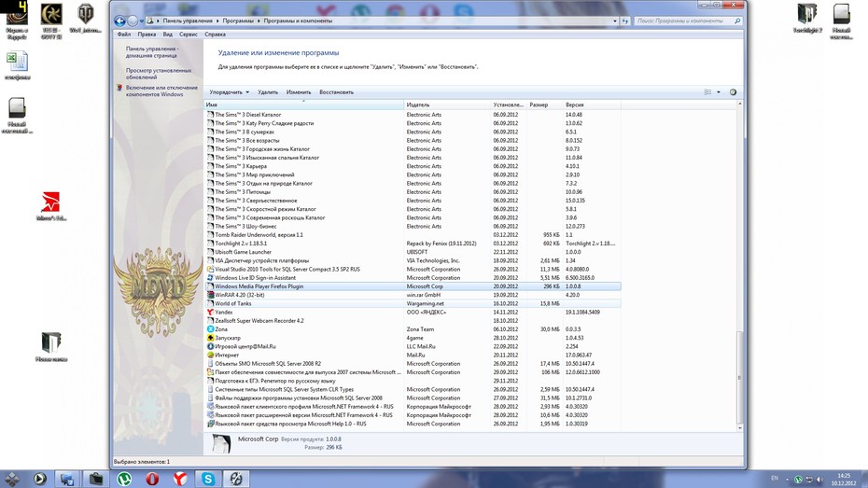
Task: Refresh the Programs and Components view
Action: point(625,21)
